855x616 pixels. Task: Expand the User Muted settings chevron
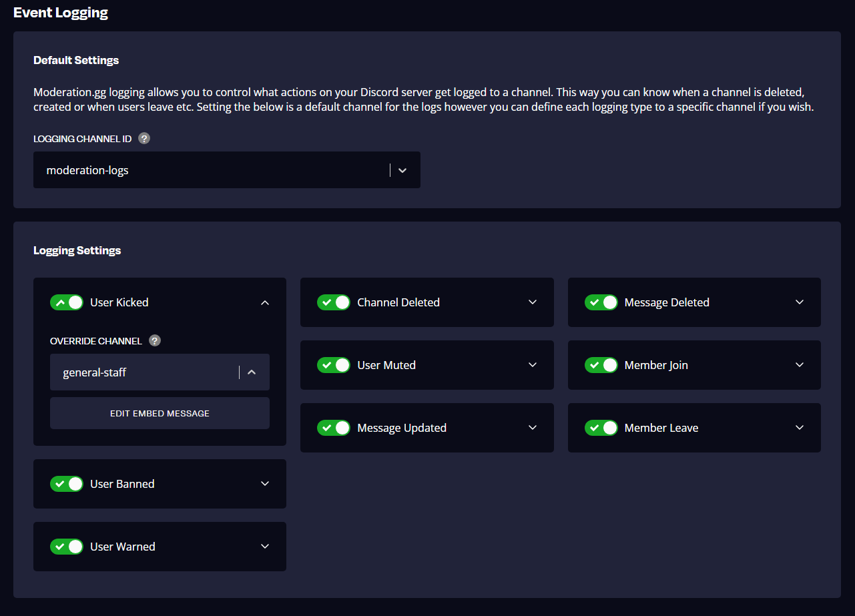pyautogui.click(x=533, y=365)
